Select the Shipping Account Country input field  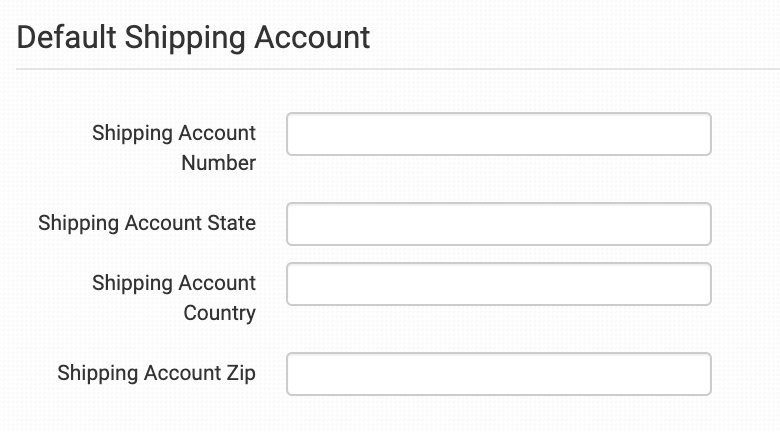coord(498,284)
